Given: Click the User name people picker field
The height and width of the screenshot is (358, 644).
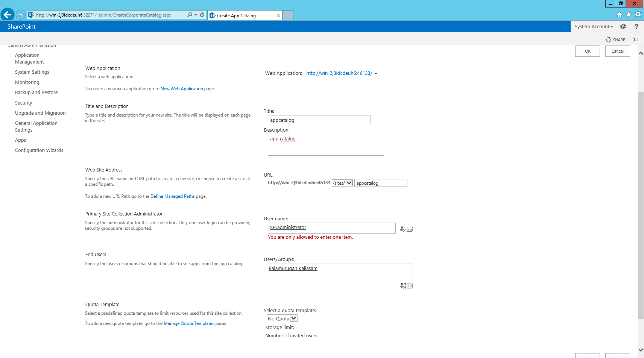Looking at the screenshot, I should point(332,228).
